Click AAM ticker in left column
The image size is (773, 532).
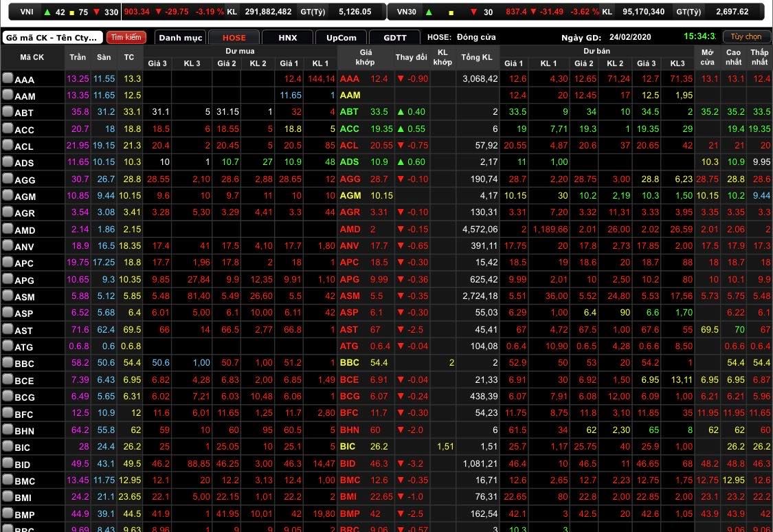25,97
